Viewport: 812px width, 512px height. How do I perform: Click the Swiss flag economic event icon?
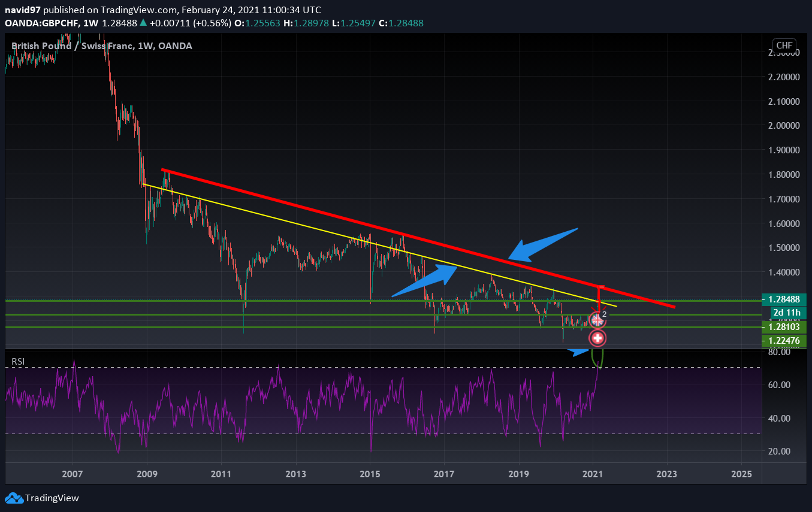click(597, 338)
